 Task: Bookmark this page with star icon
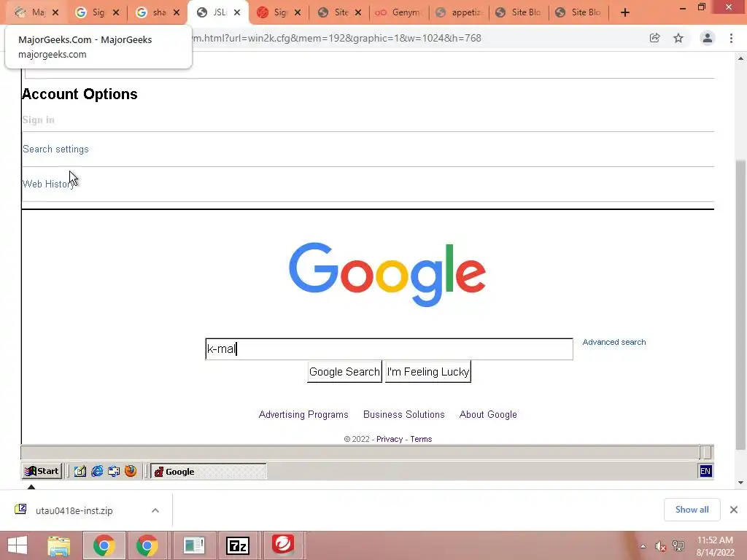pyautogui.click(x=678, y=38)
